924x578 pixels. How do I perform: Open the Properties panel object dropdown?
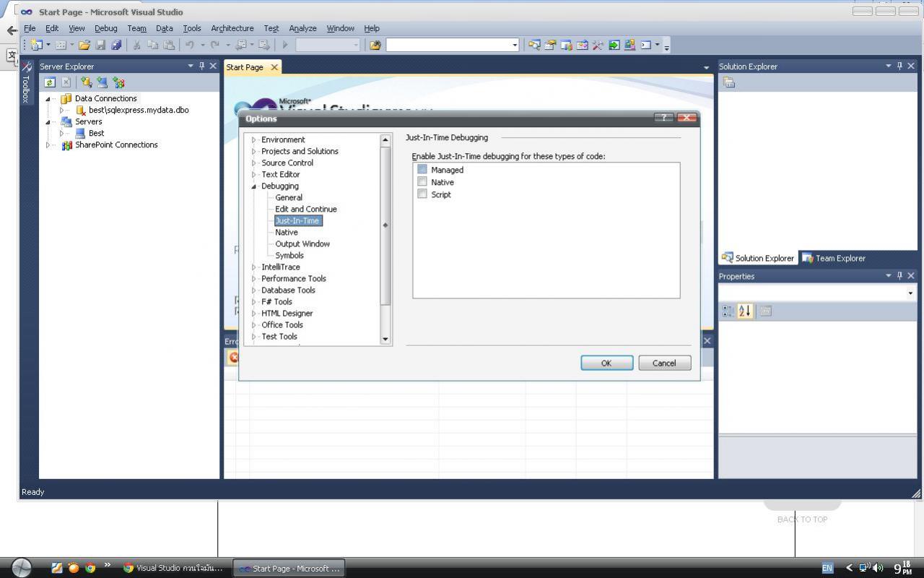910,293
